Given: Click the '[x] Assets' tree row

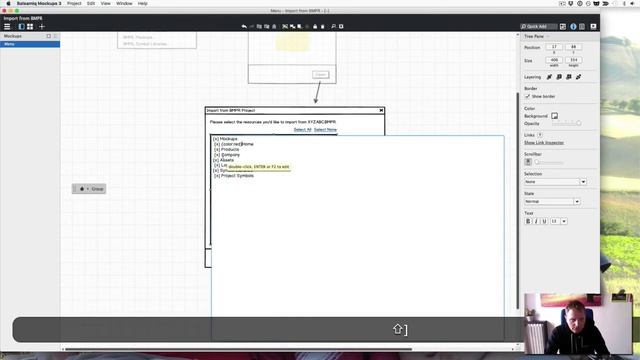Looking at the screenshot, I should point(223,160).
